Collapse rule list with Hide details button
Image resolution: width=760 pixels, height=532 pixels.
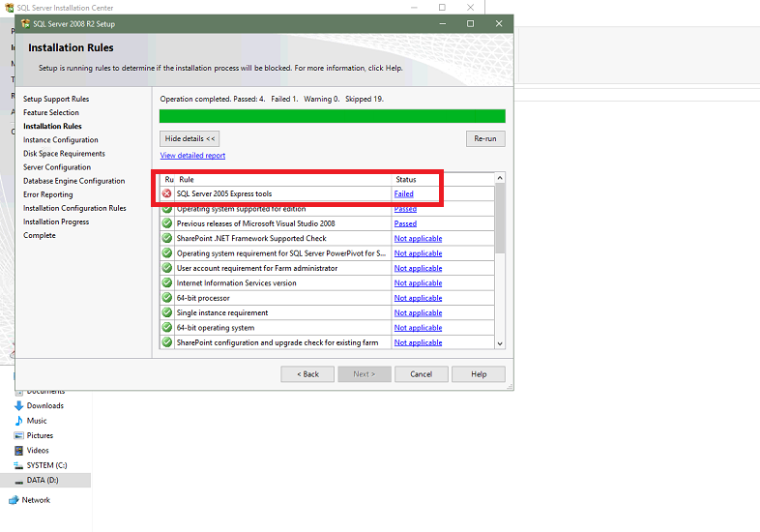190,138
